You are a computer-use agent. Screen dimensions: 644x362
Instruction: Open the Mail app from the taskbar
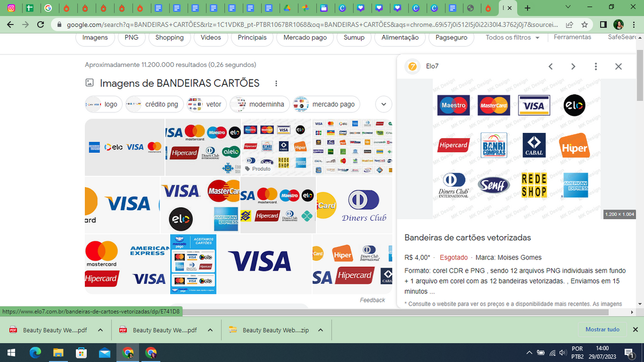pos(105,353)
